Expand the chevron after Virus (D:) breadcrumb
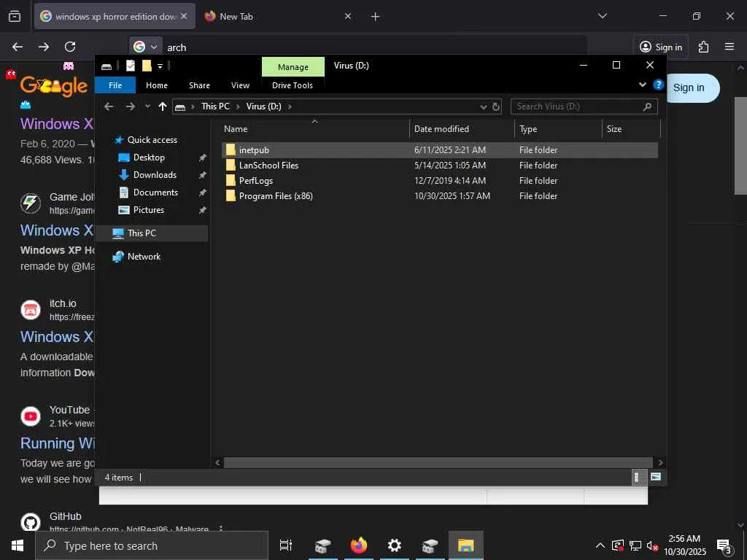 click(x=289, y=106)
